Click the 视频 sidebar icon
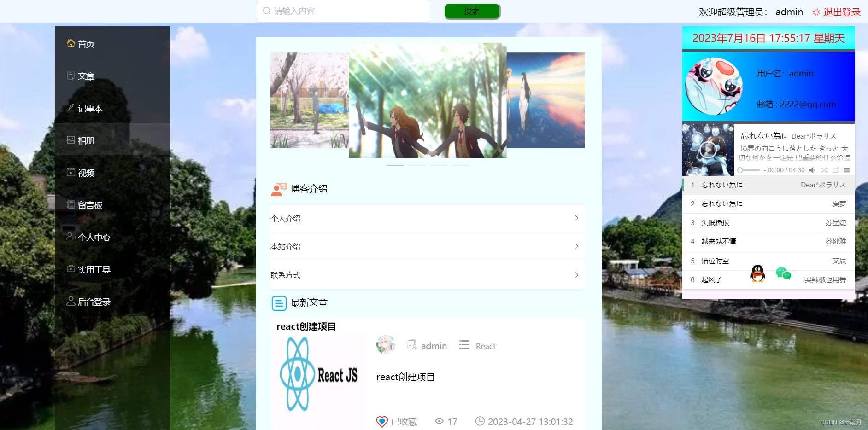 [x=71, y=173]
